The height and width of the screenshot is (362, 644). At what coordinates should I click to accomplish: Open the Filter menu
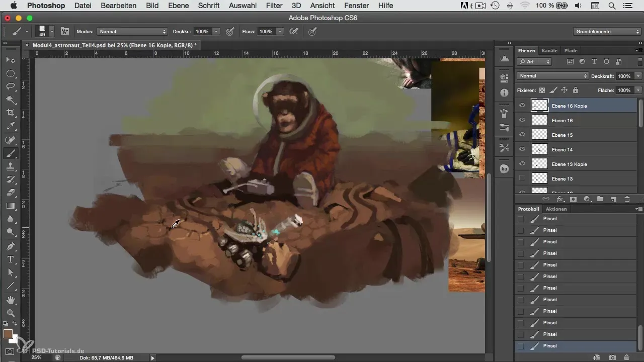(274, 6)
